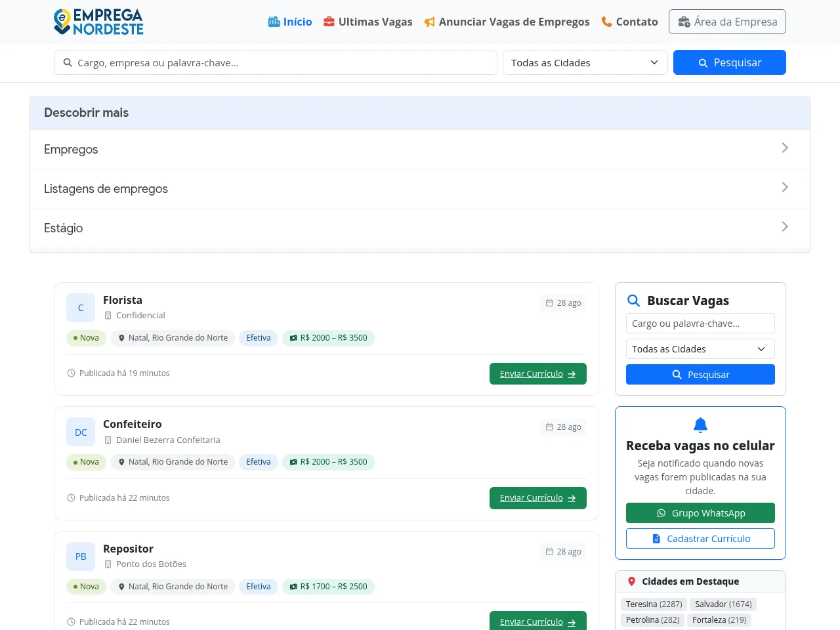Open the top Todas as Cidades dropdown
840x630 pixels.
coord(585,62)
